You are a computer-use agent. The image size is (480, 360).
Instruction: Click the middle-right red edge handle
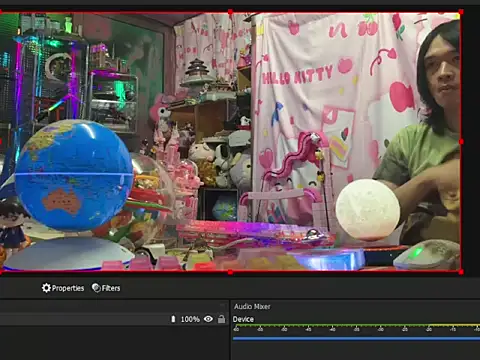pos(461,142)
